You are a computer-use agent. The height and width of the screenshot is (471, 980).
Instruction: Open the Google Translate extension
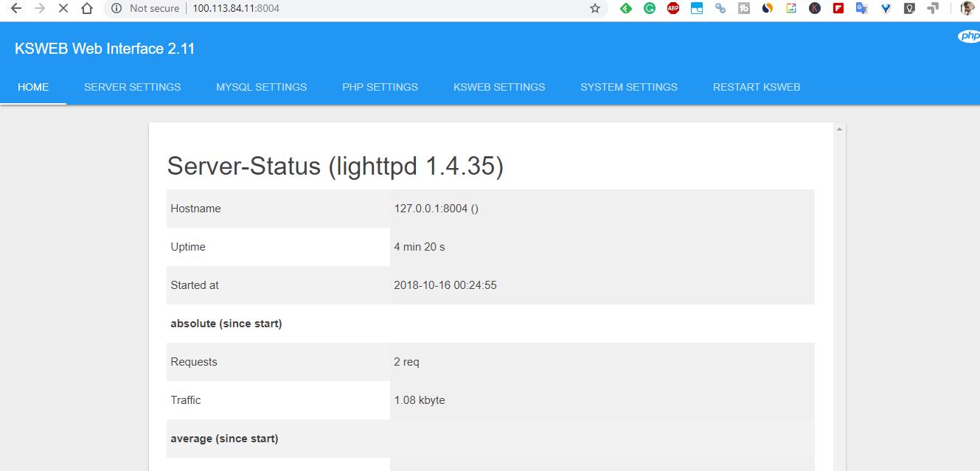pyautogui.click(x=861, y=9)
